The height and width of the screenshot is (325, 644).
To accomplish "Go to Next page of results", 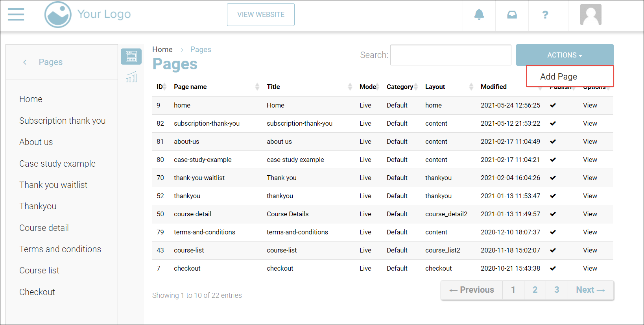I will (590, 290).
